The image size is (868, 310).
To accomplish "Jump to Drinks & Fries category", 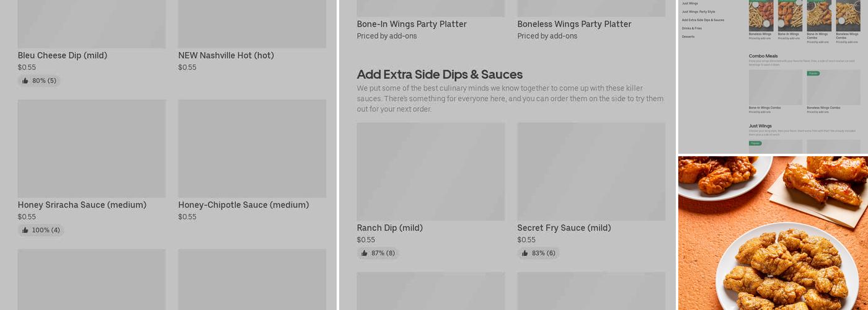I will pyautogui.click(x=692, y=28).
